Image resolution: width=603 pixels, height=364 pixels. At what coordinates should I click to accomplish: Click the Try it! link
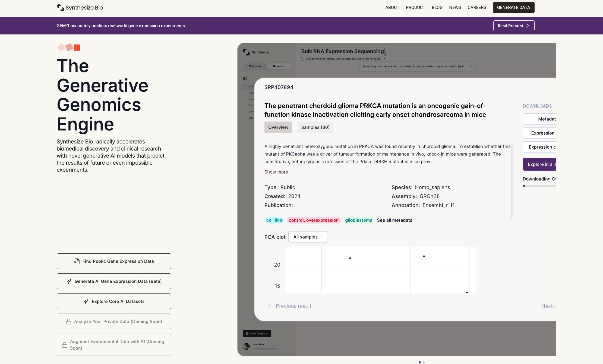461,66
